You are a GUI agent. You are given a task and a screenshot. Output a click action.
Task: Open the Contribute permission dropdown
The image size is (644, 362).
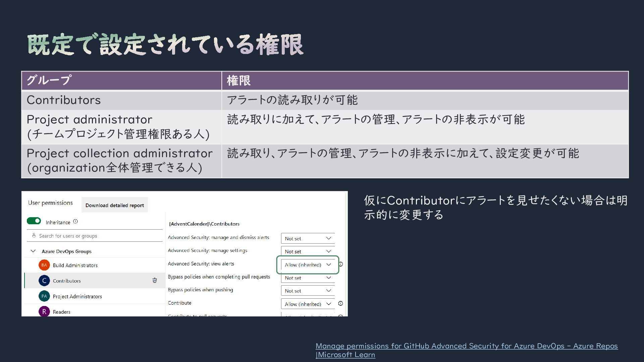(x=308, y=304)
